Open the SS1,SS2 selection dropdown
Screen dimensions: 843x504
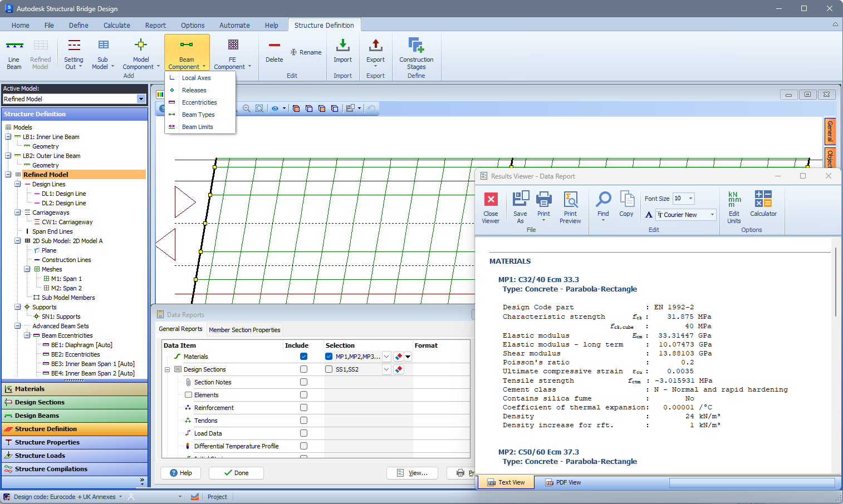coord(386,369)
